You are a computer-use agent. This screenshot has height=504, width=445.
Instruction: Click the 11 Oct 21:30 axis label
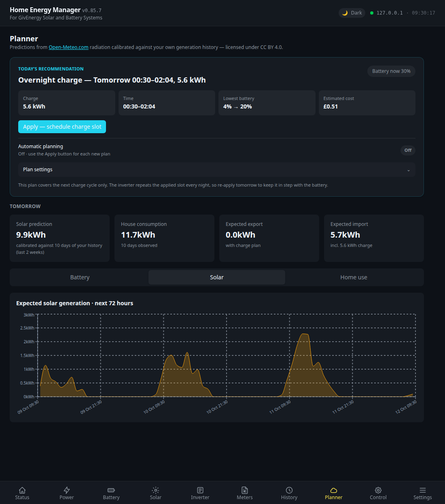click(343, 407)
